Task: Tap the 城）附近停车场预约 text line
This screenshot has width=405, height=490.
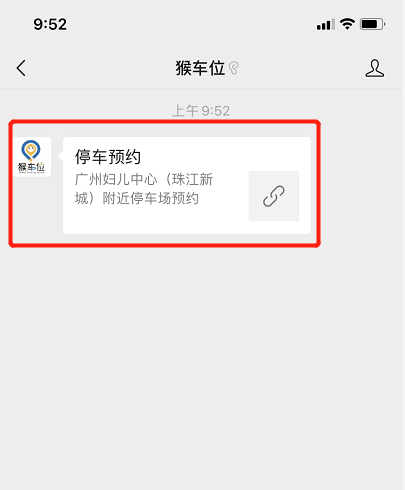Action: [x=137, y=198]
